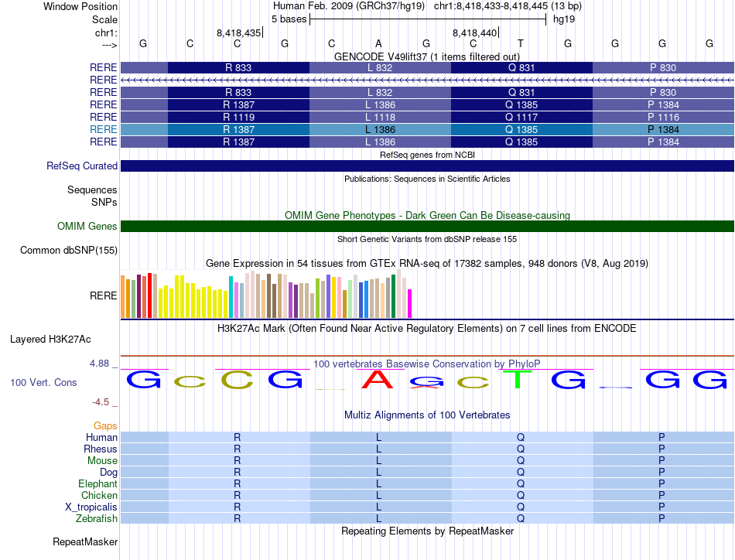The image size is (735, 560).
Task: Click the L 1118 codon block
Action: 380,117
